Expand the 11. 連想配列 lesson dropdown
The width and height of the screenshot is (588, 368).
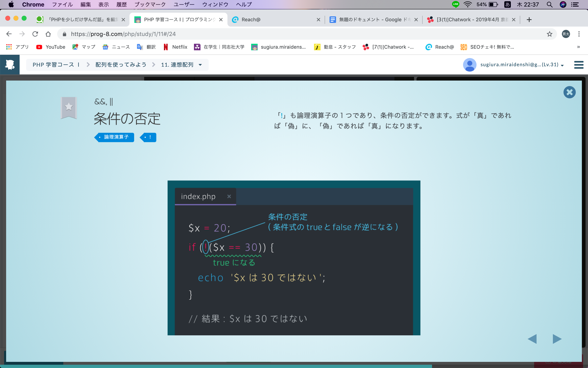tap(182, 65)
